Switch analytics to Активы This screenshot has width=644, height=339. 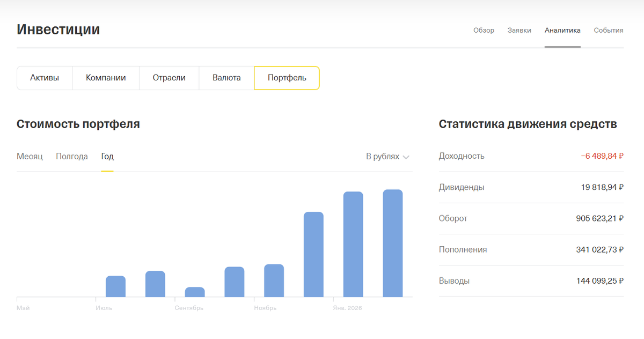[45, 78]
